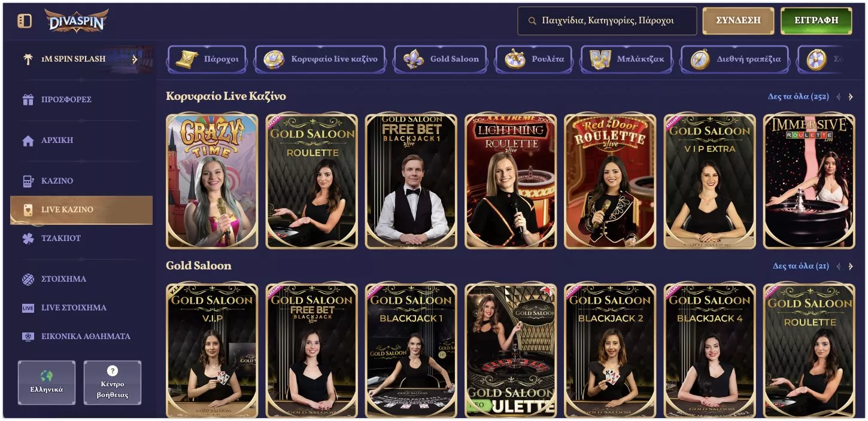Open the Crazy Time game thumbnail
The image size is (868, 421).
click(x=212, y=181)
